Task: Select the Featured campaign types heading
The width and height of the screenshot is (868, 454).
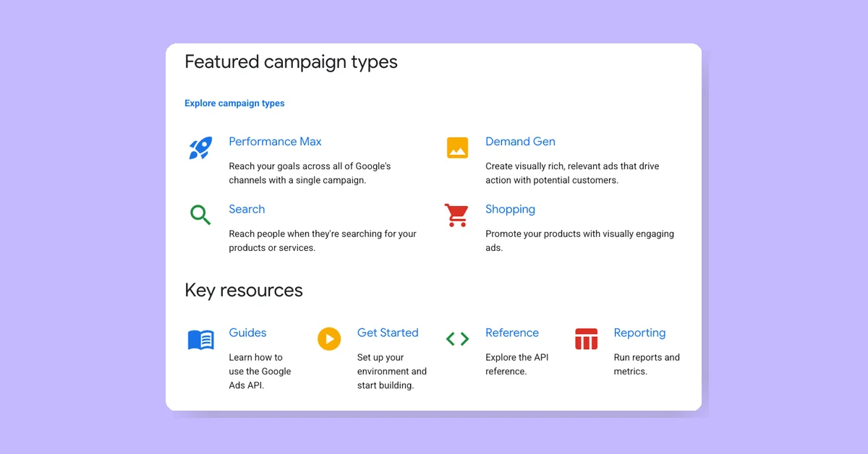Action: click(x=291, y=62)
